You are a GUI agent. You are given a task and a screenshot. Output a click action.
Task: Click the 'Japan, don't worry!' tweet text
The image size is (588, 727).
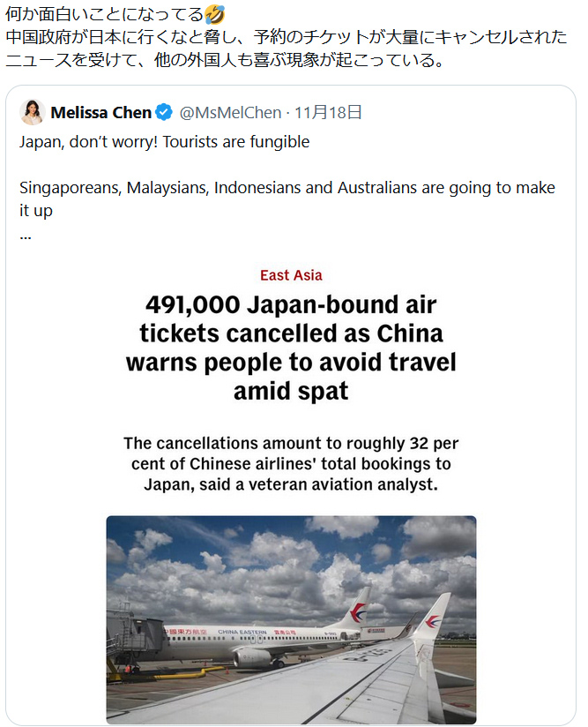coord(164,141)
